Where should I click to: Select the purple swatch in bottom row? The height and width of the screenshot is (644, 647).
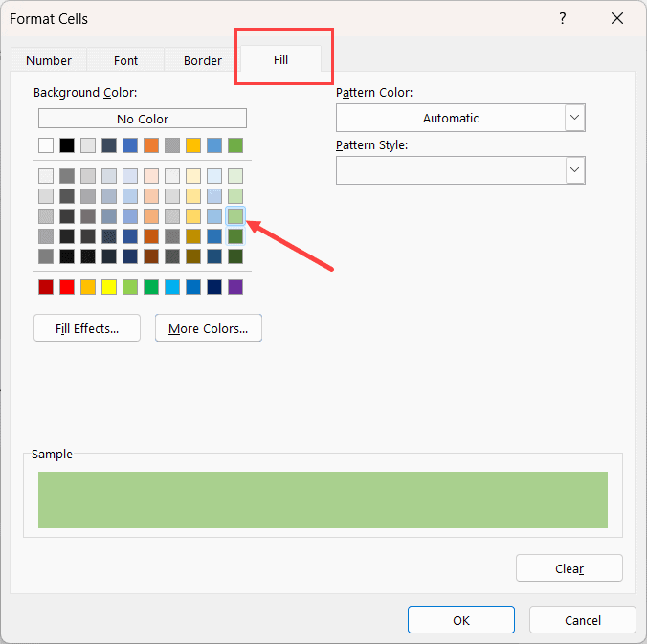[235, 287]
